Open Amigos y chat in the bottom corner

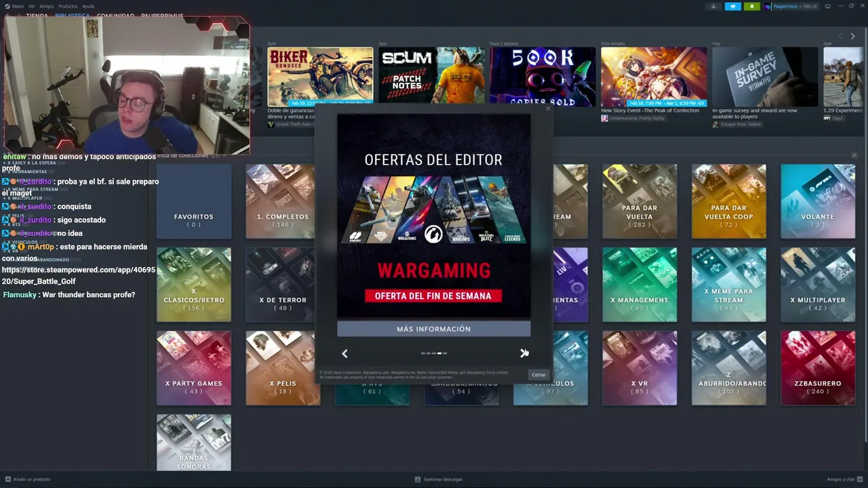844,479
